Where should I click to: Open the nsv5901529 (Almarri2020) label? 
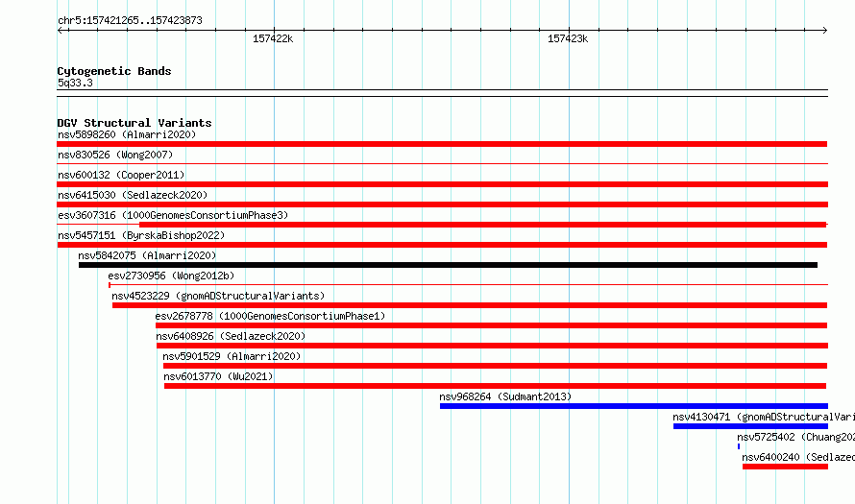tap(232, 356)
